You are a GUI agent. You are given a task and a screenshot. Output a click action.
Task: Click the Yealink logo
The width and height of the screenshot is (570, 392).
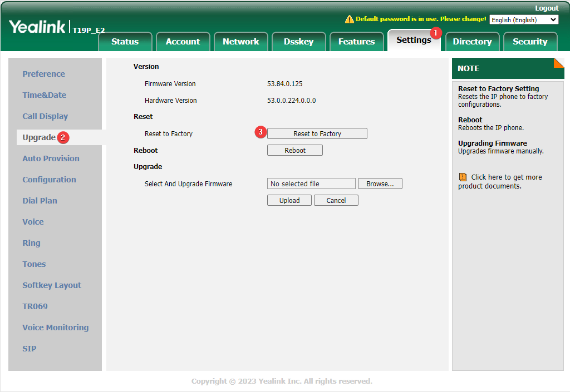click(37, 27)
